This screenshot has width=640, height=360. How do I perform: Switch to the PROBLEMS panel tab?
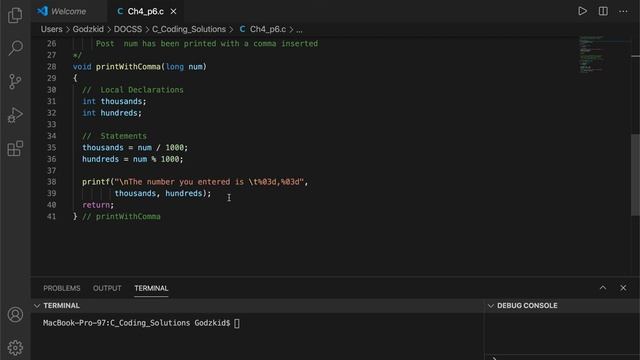(62, 288)
